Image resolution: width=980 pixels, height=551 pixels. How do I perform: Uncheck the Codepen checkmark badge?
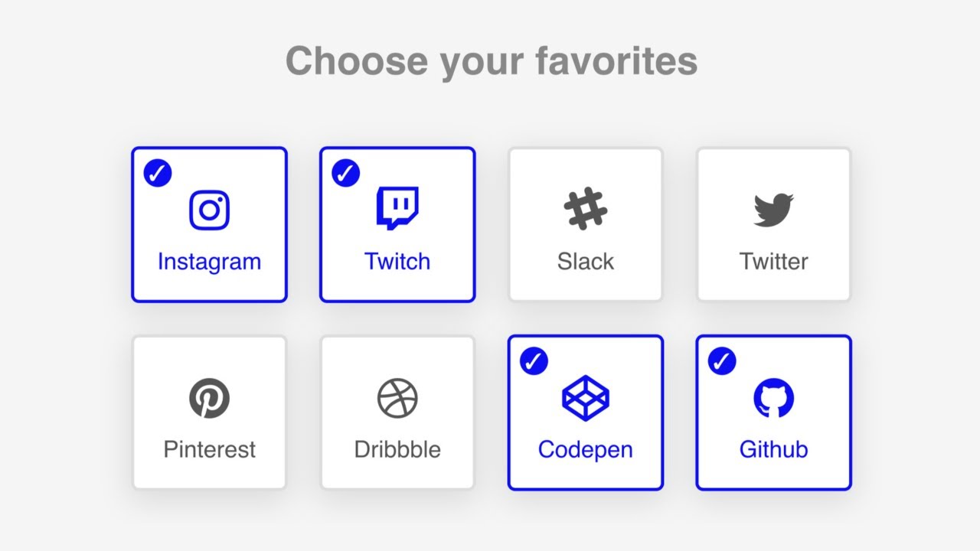point(534,361)
